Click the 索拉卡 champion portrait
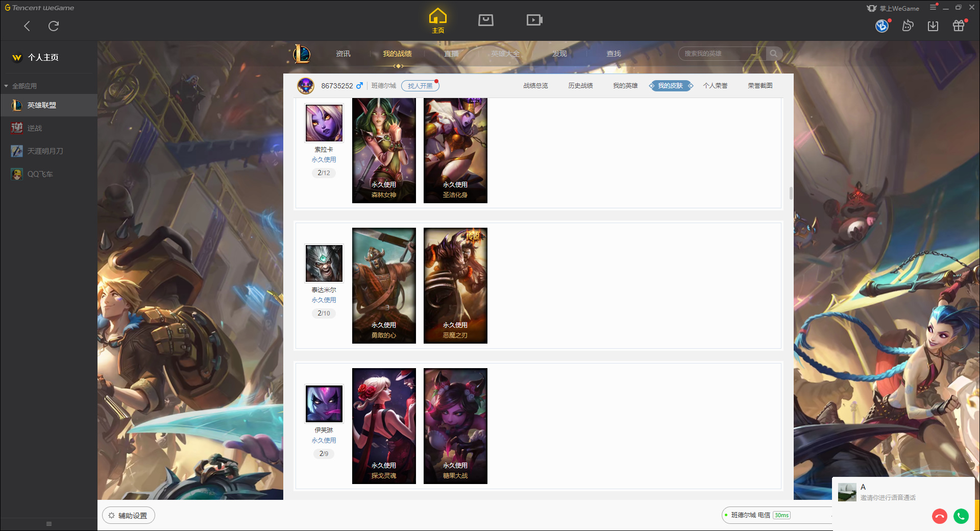 (324, 123)
